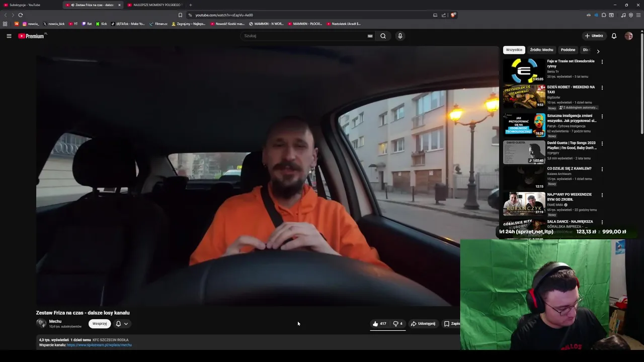
Task: Open options for DZIEŃ KOBIET video
Action: (x=602, y=87)
